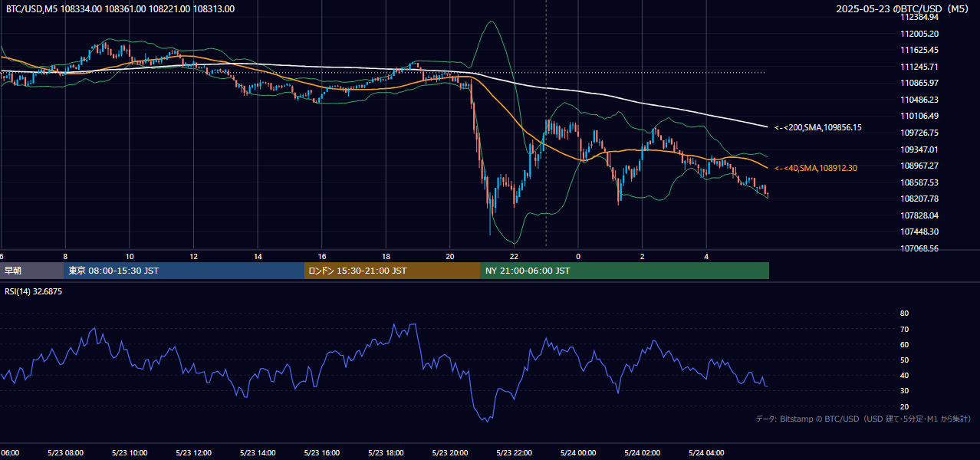Viewport: 980px width, 460px height.
Task: Click RSI scale value 30
Action: pos(904,391)
